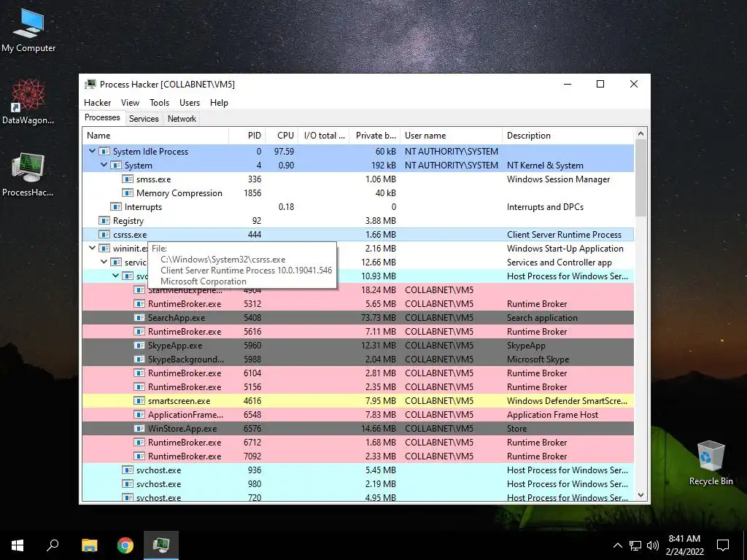Collapse the System Idle Process tree
The width and height of the screenshot is (747, 560).
pos(92,151)
